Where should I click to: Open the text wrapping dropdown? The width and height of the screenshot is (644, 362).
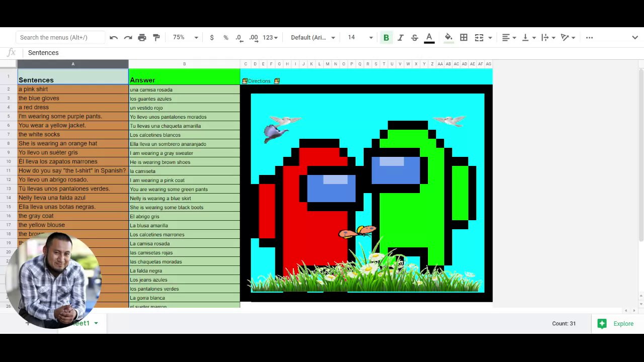[548, 38]
